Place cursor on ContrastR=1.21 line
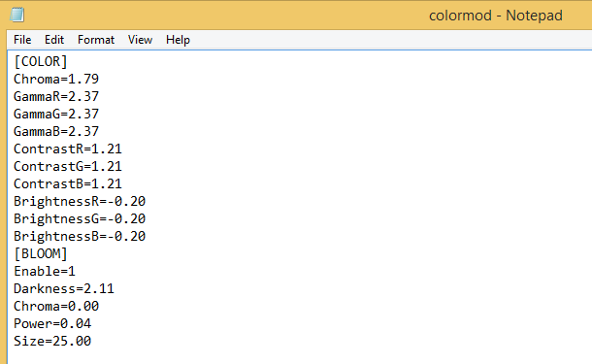This screenshot has width=592, height=364. tap(68, 149)
